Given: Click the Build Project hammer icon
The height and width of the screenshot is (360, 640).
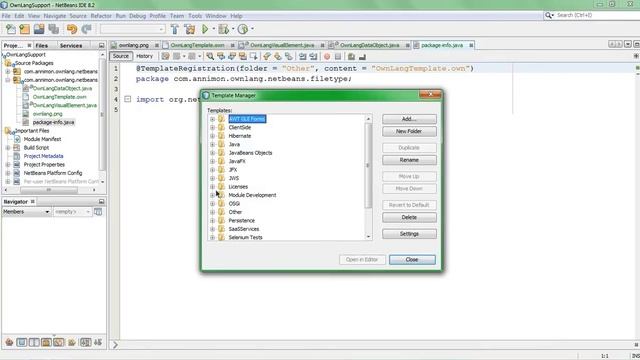Looking at the screenshot, I should (175, 29).
